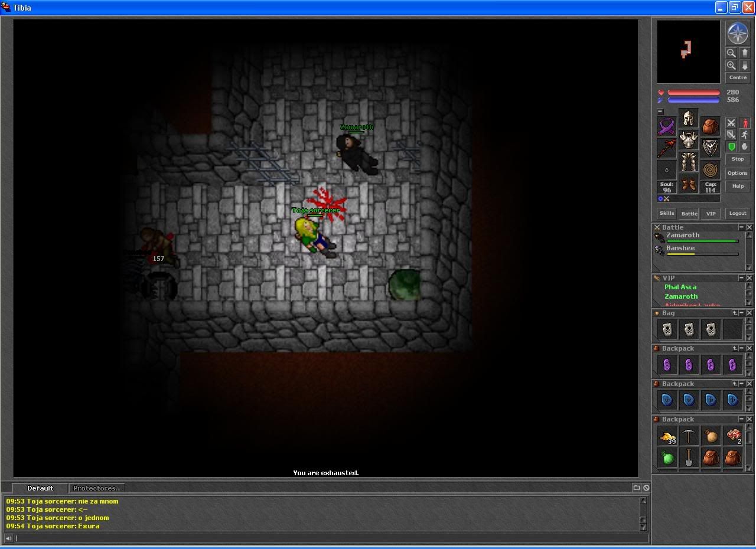Toggle the chat console window mode button

(x=637, y=488)
